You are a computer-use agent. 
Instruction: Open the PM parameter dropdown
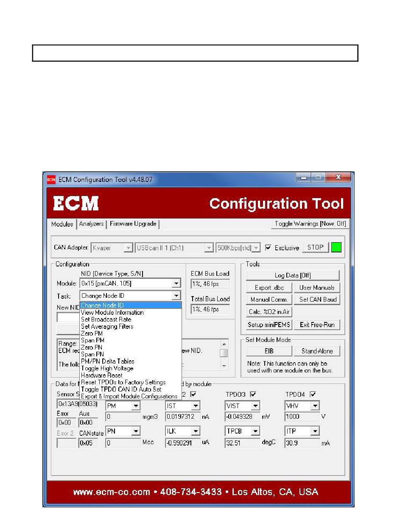136,406
